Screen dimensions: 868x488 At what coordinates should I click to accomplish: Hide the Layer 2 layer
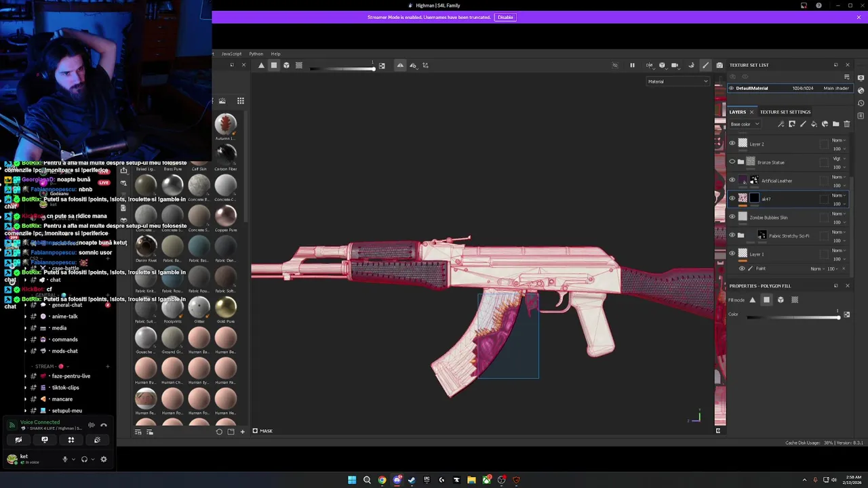coord(732,144)
